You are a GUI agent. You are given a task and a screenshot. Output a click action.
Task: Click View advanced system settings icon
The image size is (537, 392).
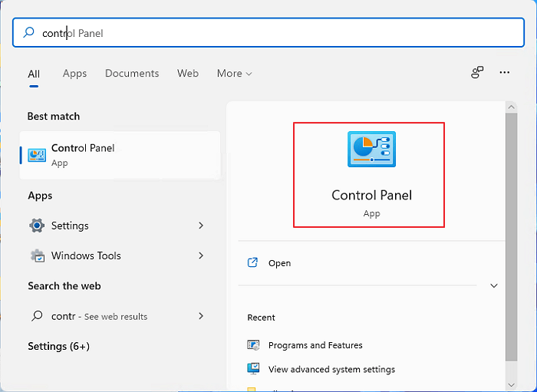pyautogui.click(x=254, y=369)
